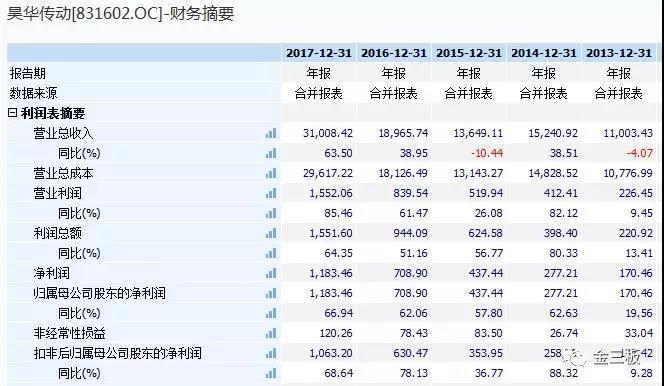Viewport: 664px width, 386px height.
Task: Select revenue value 31,008.42
Action: [328, 133]
